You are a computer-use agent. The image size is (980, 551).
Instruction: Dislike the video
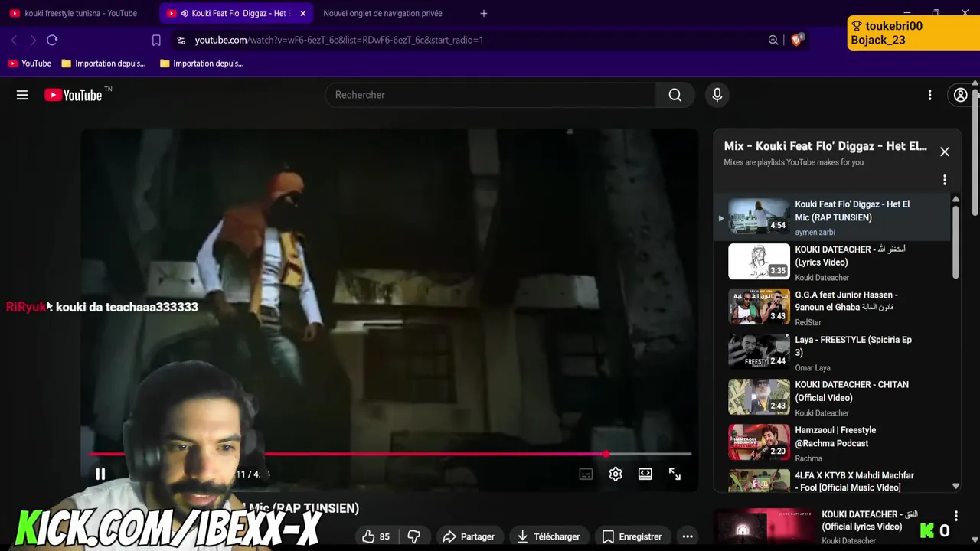[x=413, y=536]
